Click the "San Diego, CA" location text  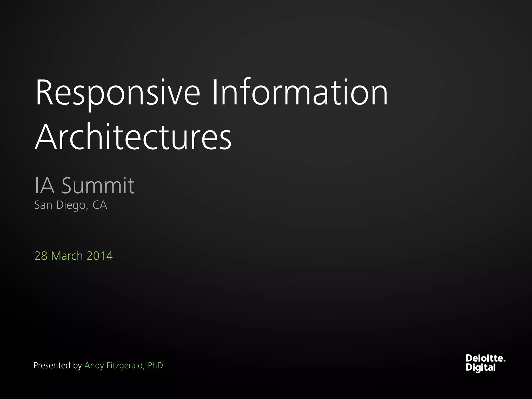(x=71, y=205)
